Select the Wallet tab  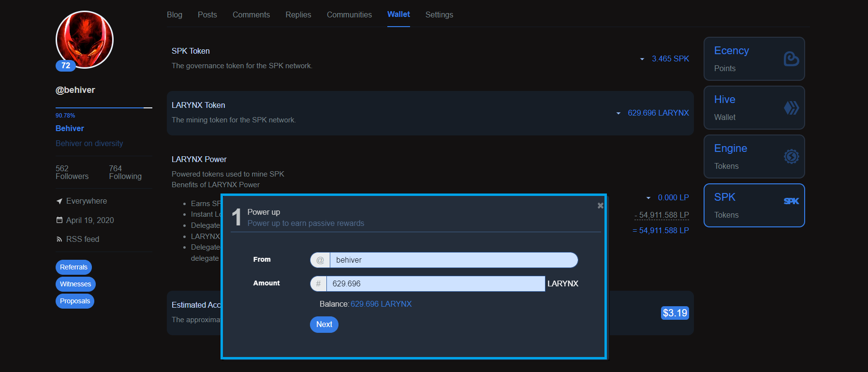tap(398, 15)
